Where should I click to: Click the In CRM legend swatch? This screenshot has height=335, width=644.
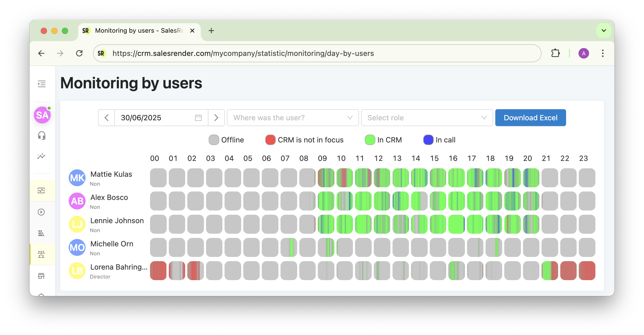tap(370, 140)
